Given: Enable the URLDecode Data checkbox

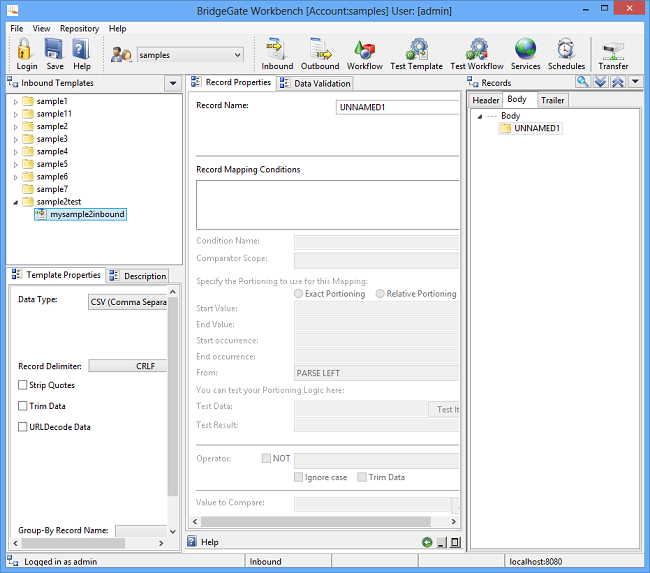Looking at the screenshot, I should coord(22,427).
